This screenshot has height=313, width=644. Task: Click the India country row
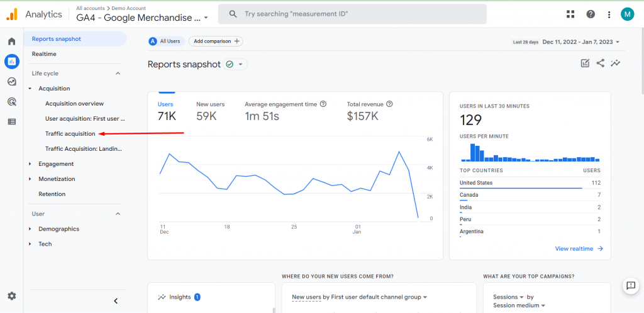[530, 207]
